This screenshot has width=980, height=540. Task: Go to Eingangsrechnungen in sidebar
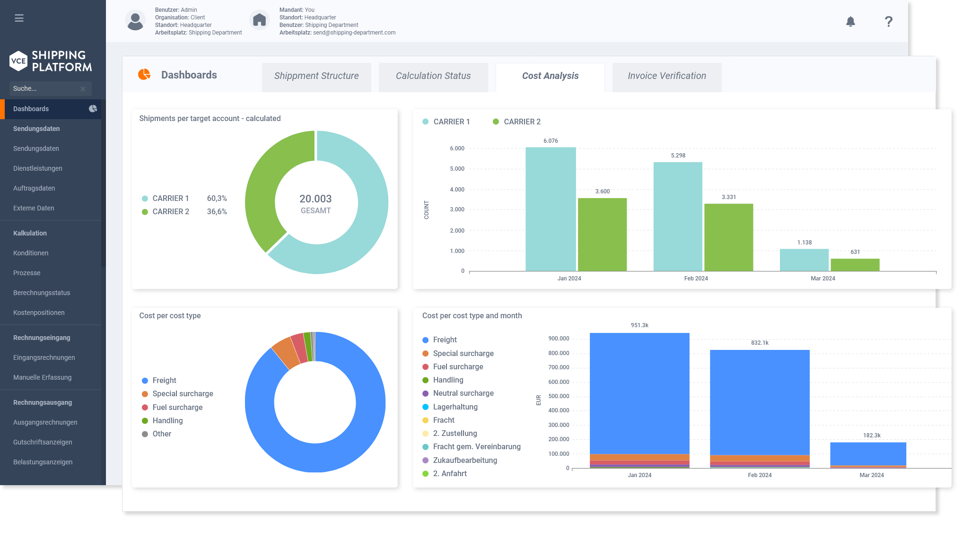(x=44, y=357)
